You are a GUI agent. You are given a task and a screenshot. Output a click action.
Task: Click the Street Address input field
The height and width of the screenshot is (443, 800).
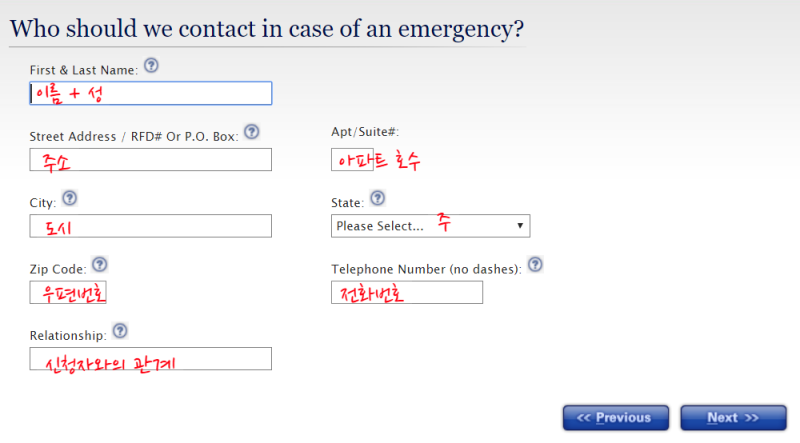(151, 159)
